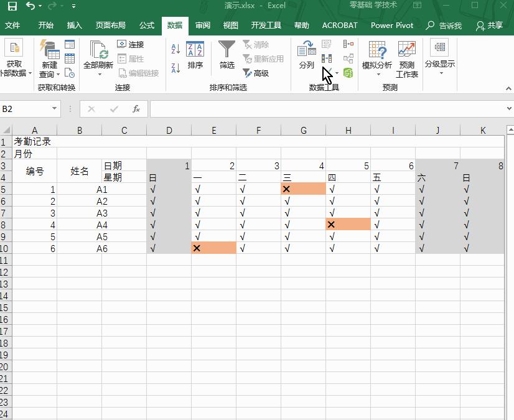Screen dimensions: 514x420
Task: Open the 预测工作表 forecast sheet
Action: pos(407,59)
